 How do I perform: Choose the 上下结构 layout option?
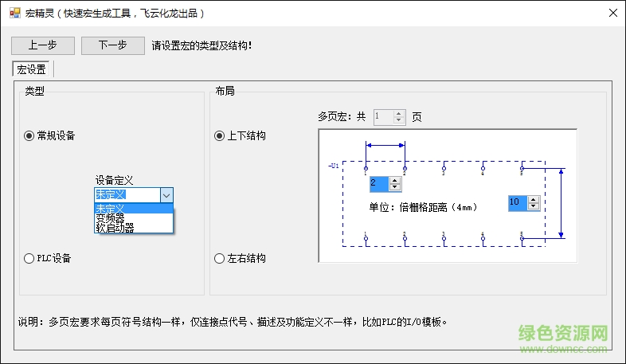point(220,135)
